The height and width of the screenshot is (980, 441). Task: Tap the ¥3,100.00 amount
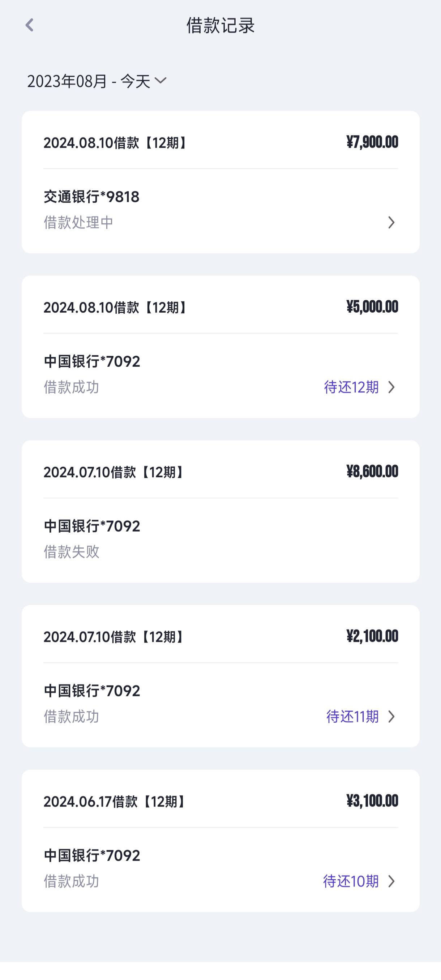pyautogui.click(x=372, y=801)
